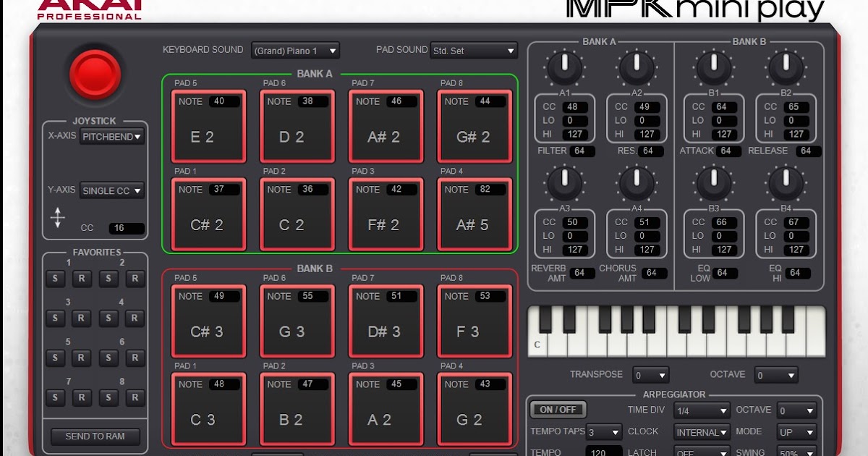Click the Reverb Amt knob A3
Image resolution: width=868 pixels, height=456 pixels.
[x=564, y=183]
